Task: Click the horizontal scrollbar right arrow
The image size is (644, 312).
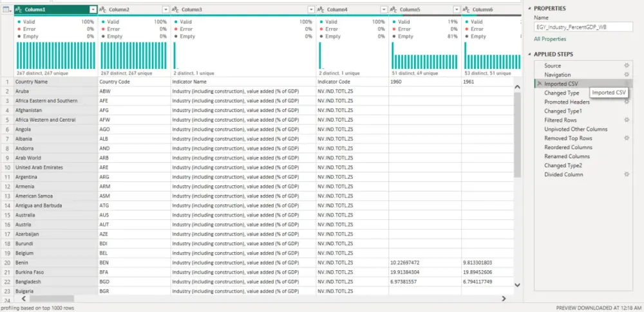Action: 504,299
